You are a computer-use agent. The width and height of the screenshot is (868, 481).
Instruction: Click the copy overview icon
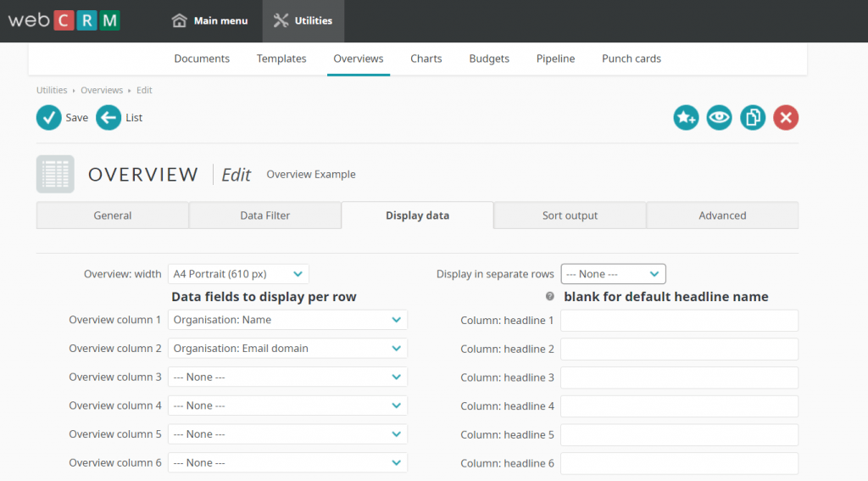(x=753, y=118)
